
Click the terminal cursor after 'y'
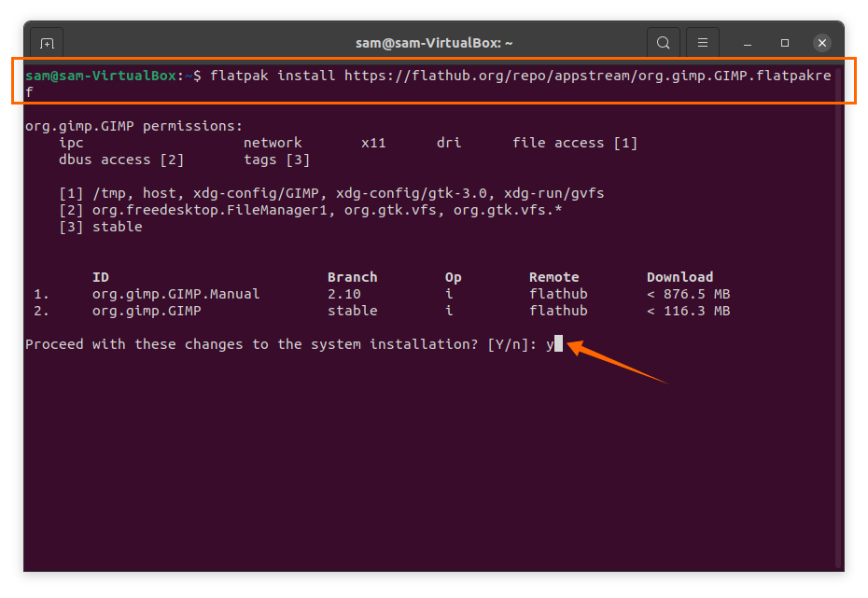point(558,343)
